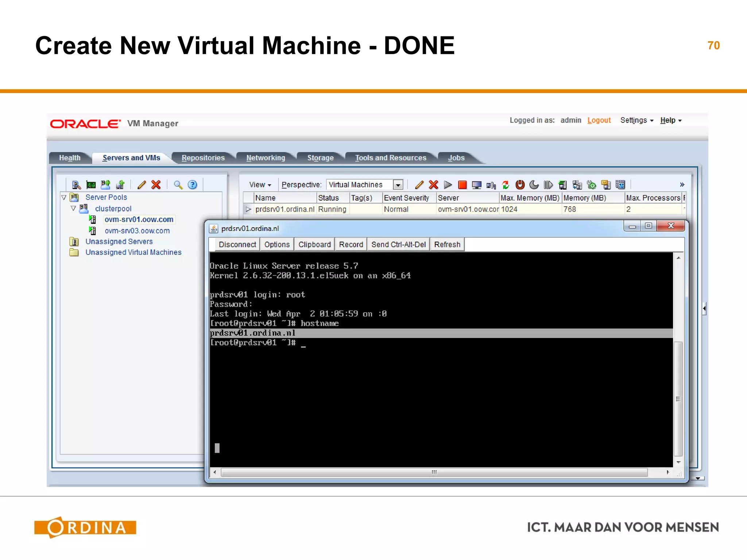Collapse the clusterpool tree node
The width and height of the screenshot is (747, 560).
[73, 209]
